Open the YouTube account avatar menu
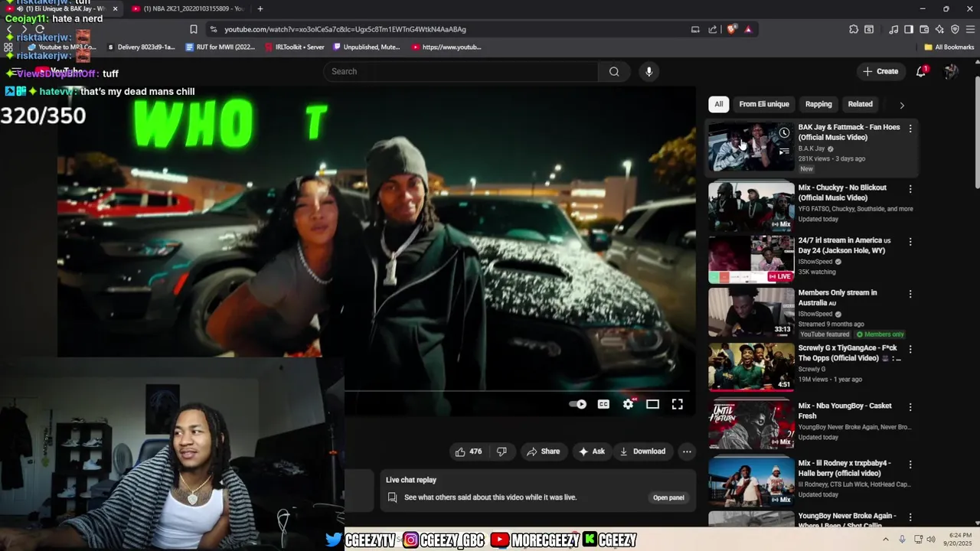 click(x=951, y=71)
